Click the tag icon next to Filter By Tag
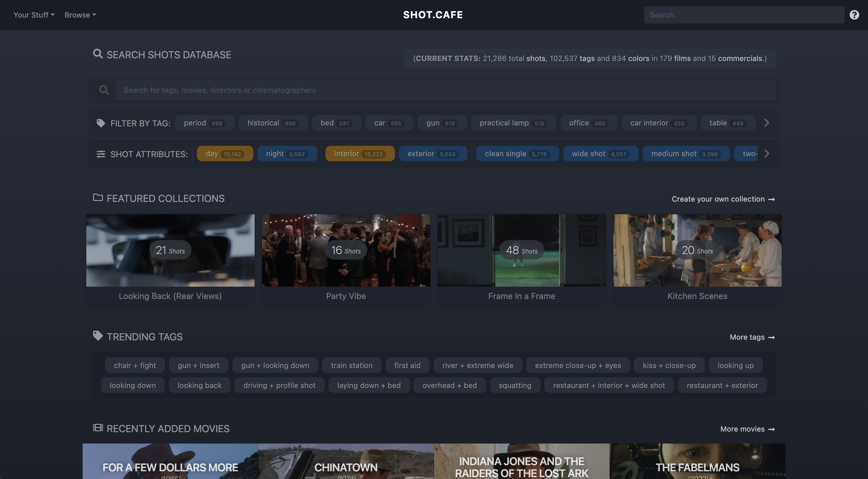This screenshot has width=868, height=479. pyautogui.click(x=101, y=123)
